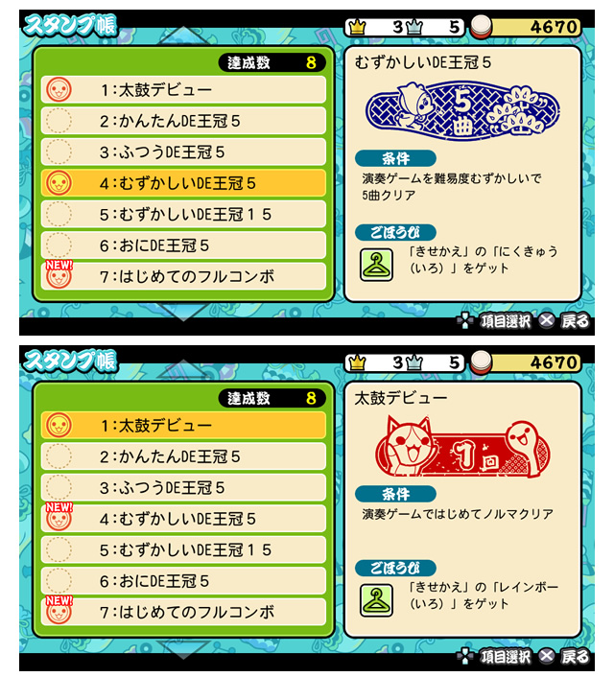Click the drum coin icon beside 4670 in top screenshot
Image resolution: width=614 pixels, height=700 pixels.
coord(481,27)
